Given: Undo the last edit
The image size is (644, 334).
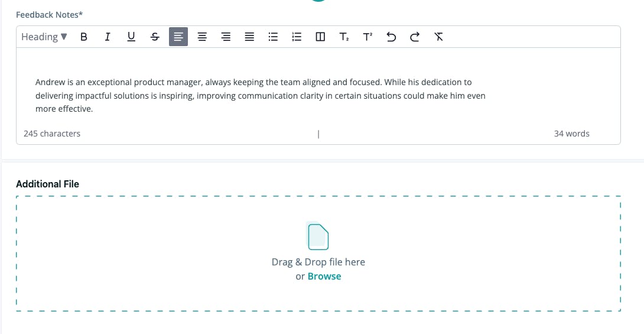Looking at the screenshot, I should (391, 37).
